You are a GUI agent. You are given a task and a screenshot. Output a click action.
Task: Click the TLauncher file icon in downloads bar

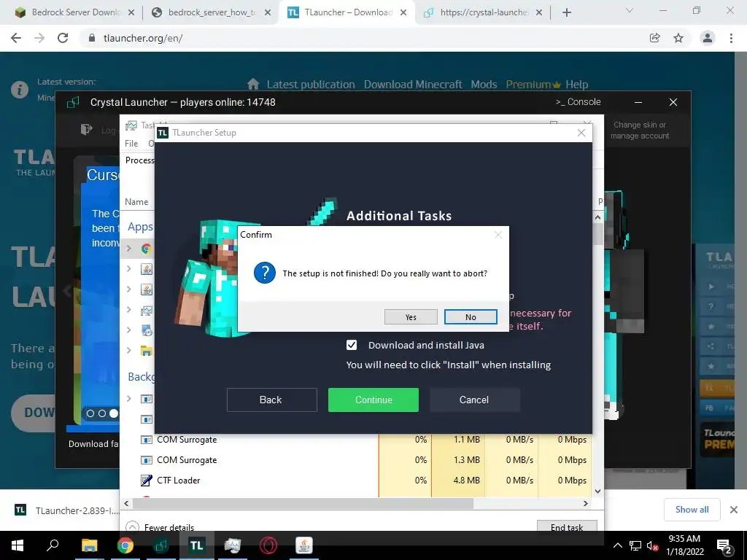tap(20, 510)
